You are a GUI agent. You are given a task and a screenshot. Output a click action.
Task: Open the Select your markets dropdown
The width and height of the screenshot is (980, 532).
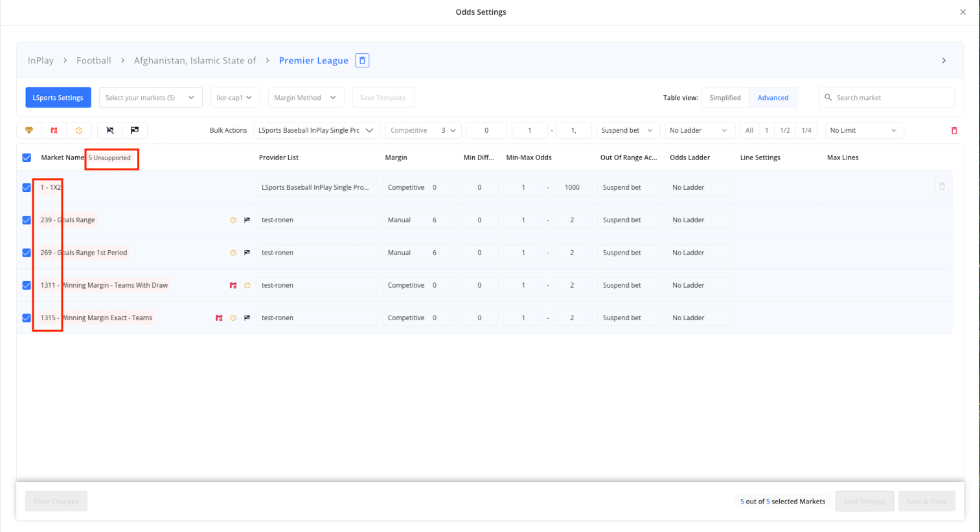pos(150,98)
